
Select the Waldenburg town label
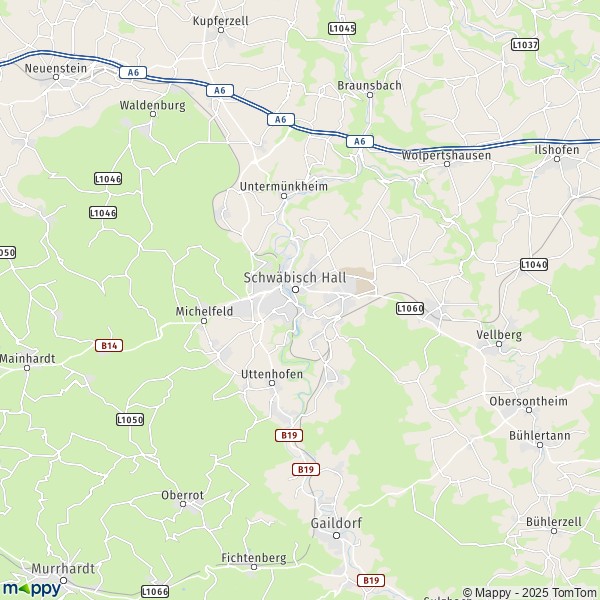153,105
